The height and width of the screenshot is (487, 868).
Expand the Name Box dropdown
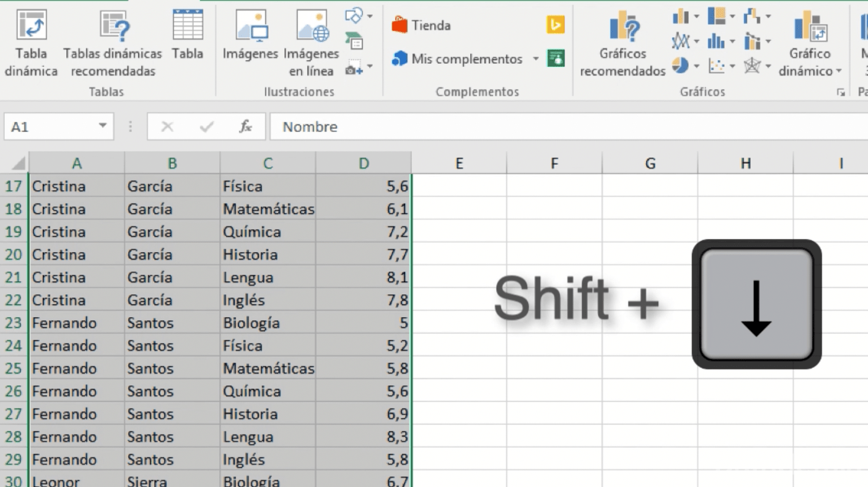tap(103, 126)
